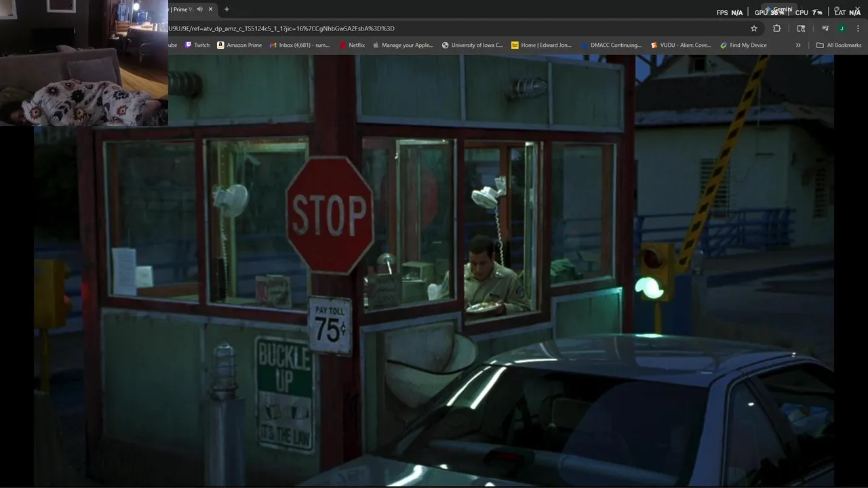Open the University of Iowa bookmark
This screenshot has width=868, height=488.
[x=473, y=45]
